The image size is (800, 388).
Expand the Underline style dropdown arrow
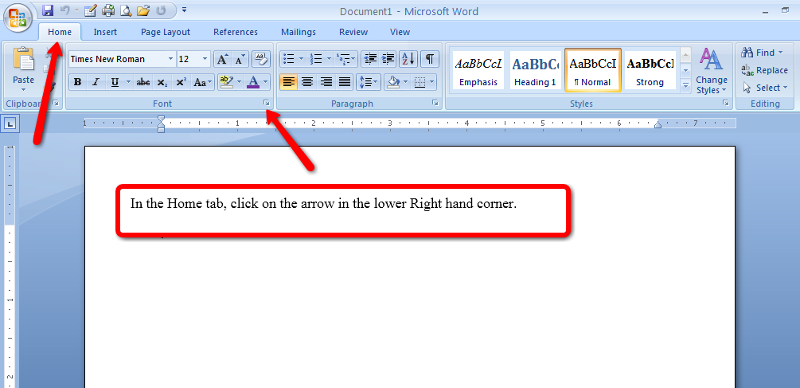click(x=128, y=82)
